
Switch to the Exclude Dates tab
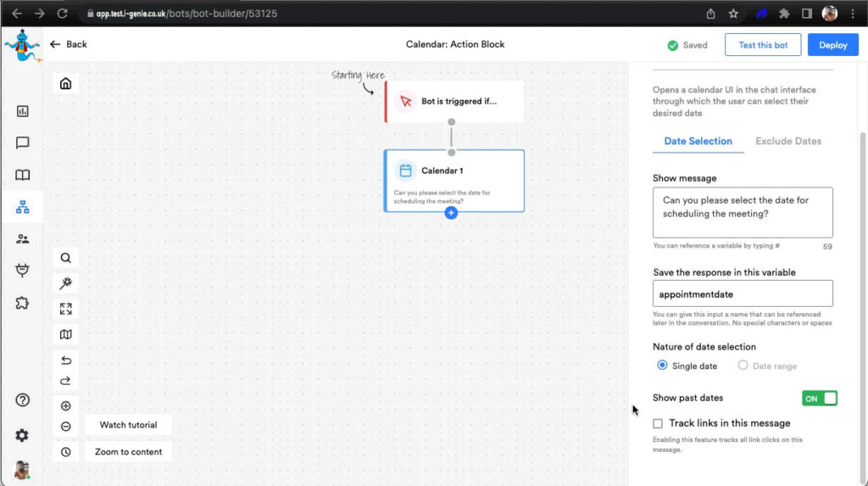[x=787, y=141]
